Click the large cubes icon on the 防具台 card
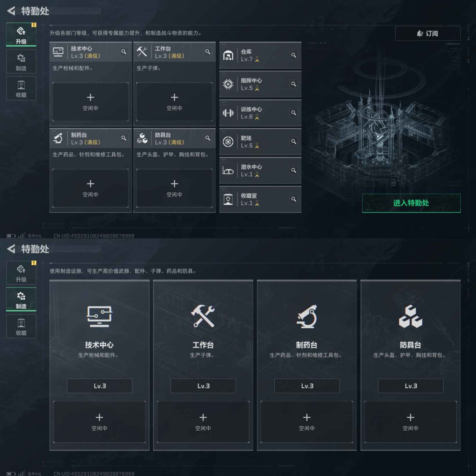This screenshot has height=476, width=476. pos(410,316)
